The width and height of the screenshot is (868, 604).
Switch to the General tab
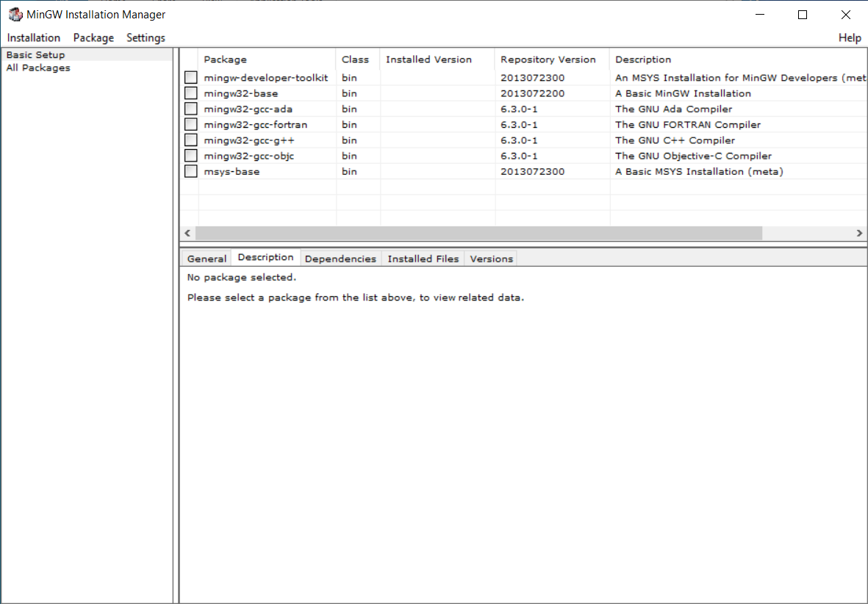(x=207, y=259)
